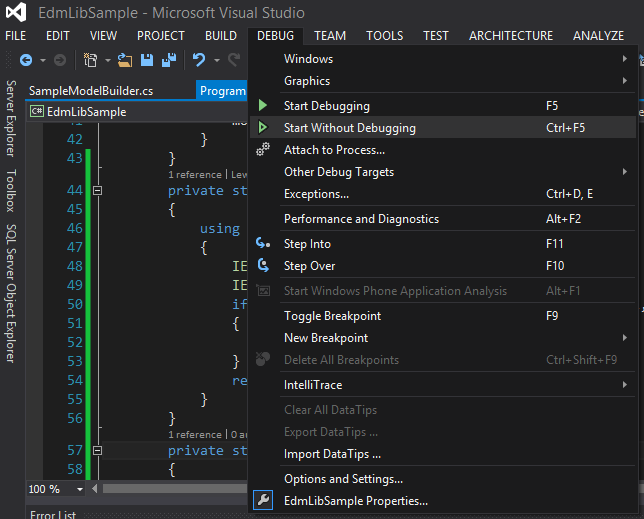Select the Program file tab
Image resolution: width=644 pixels, height=519 pixels.
(222, 91)
